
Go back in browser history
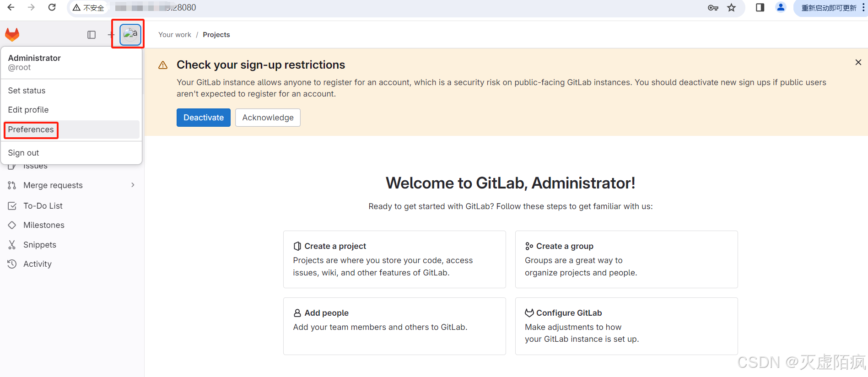[x=11, y=7]
